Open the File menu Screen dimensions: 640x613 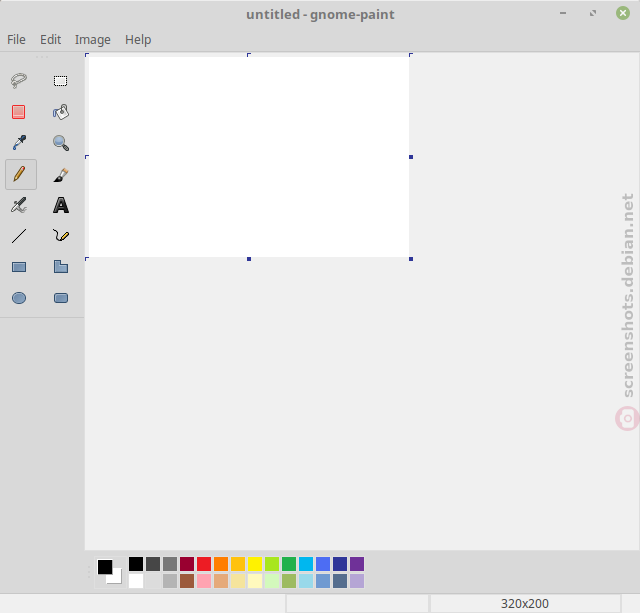click(16, 40)
